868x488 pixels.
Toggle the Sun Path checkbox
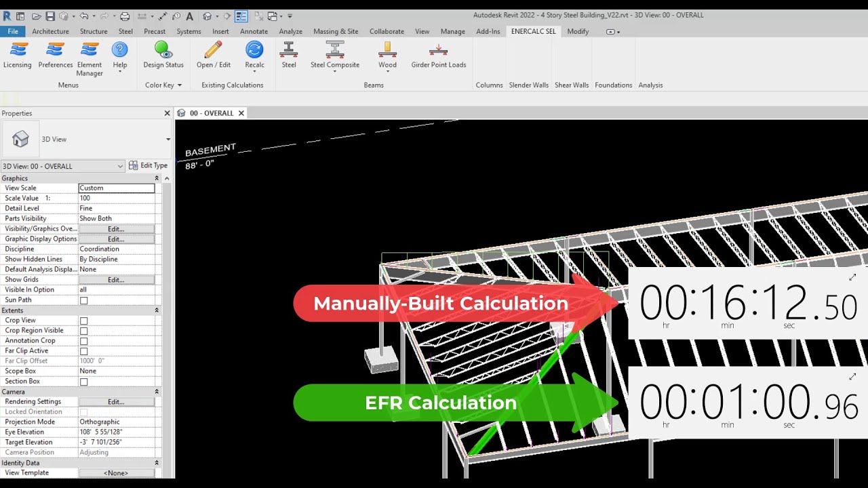tap(83, 300)
